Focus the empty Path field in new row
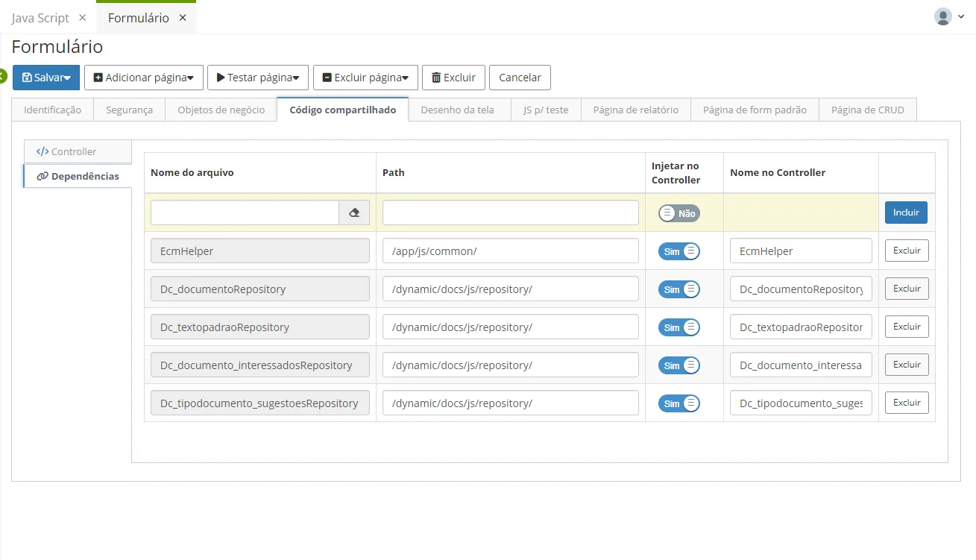976x560 pixels. 511,213
